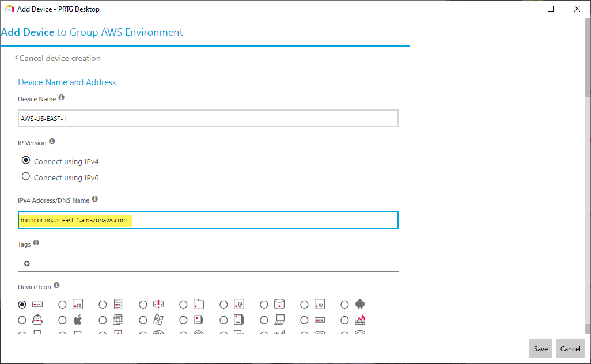Click Cancel device creation link

[x=59, y=58]
